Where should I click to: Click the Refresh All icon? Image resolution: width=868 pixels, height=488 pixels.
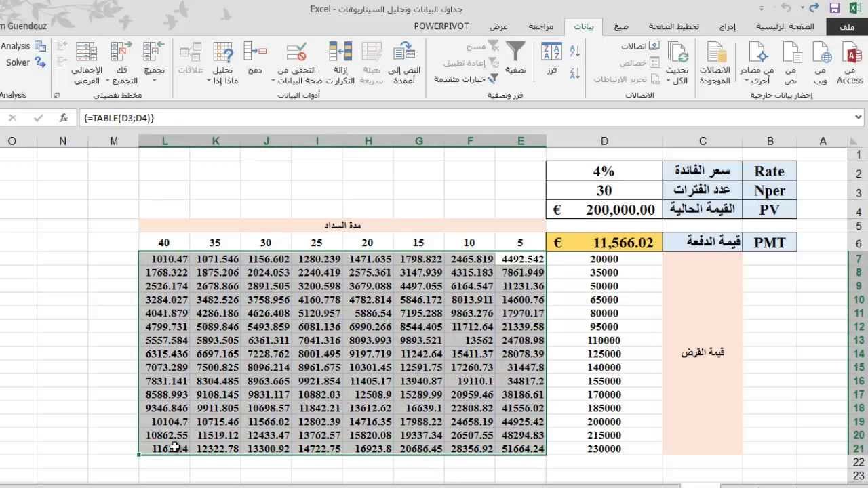(677, 53)
